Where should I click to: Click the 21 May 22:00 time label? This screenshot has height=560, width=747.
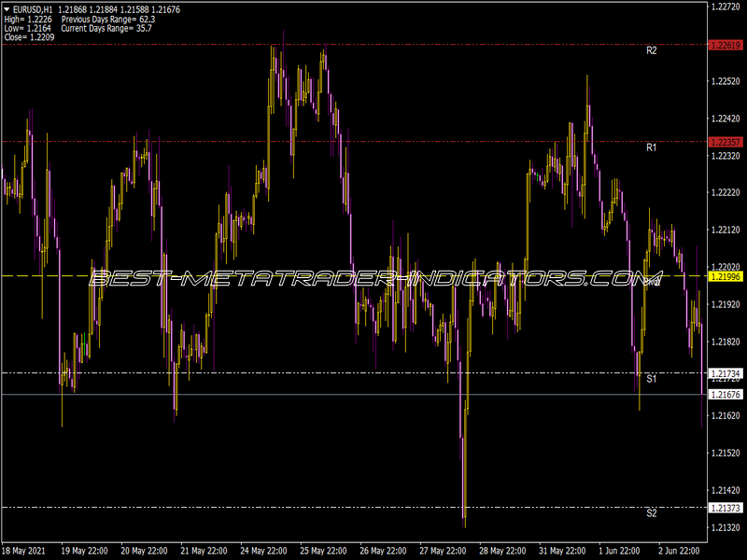204,551
